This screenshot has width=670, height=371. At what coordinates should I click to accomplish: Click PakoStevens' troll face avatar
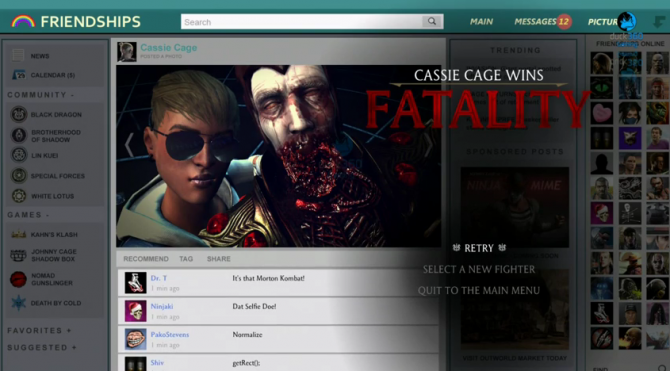[x=135, y=339]
